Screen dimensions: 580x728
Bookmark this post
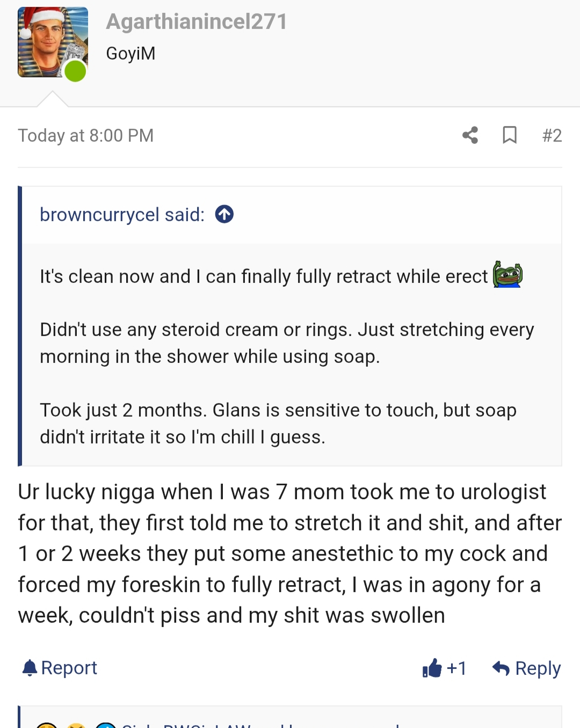[509, 135]
